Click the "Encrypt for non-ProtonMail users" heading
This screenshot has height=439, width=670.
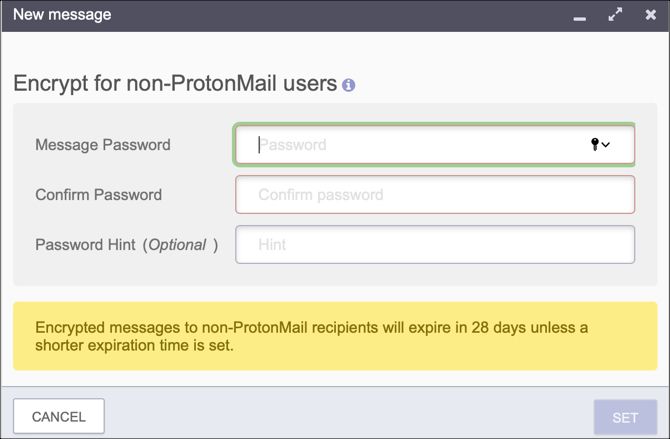coord(175,84)
